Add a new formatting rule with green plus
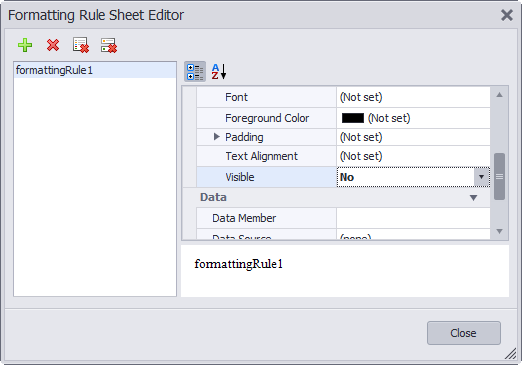Viewport: 522px width, 365px height. tap(25, 45)
